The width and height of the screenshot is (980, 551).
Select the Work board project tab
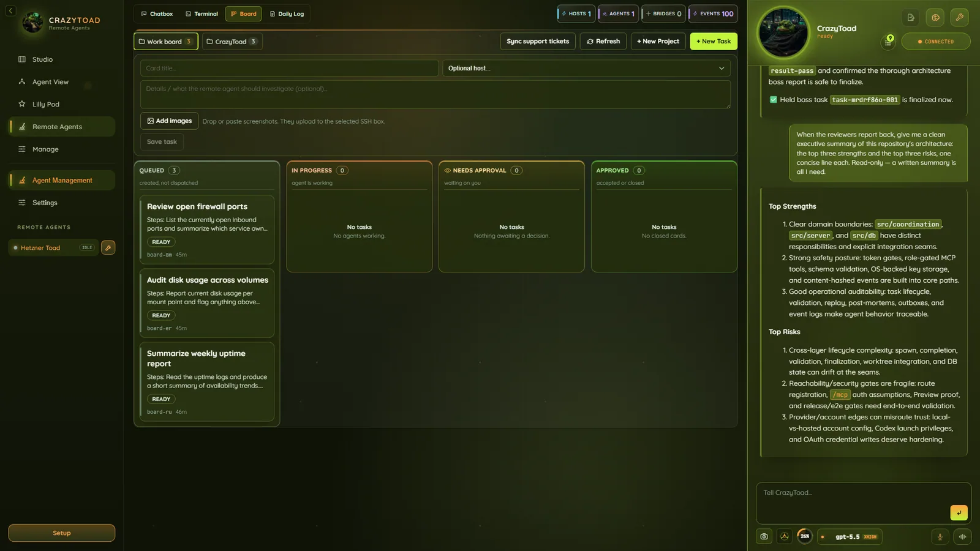click(166, 42)
